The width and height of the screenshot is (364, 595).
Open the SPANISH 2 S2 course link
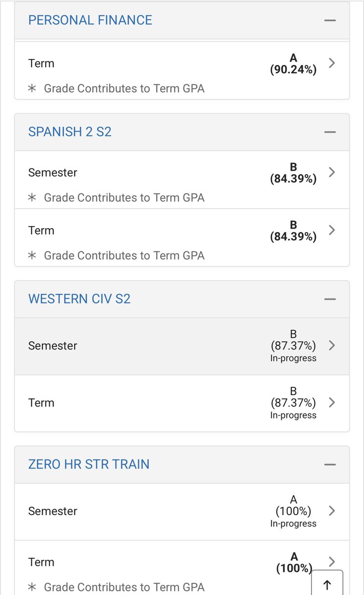[70, 132]
